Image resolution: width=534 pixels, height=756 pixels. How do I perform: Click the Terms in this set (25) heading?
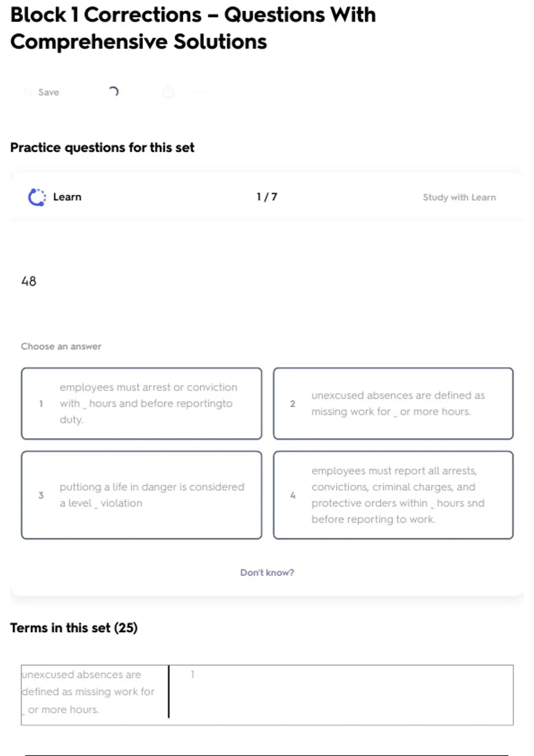tap(74, 627)
